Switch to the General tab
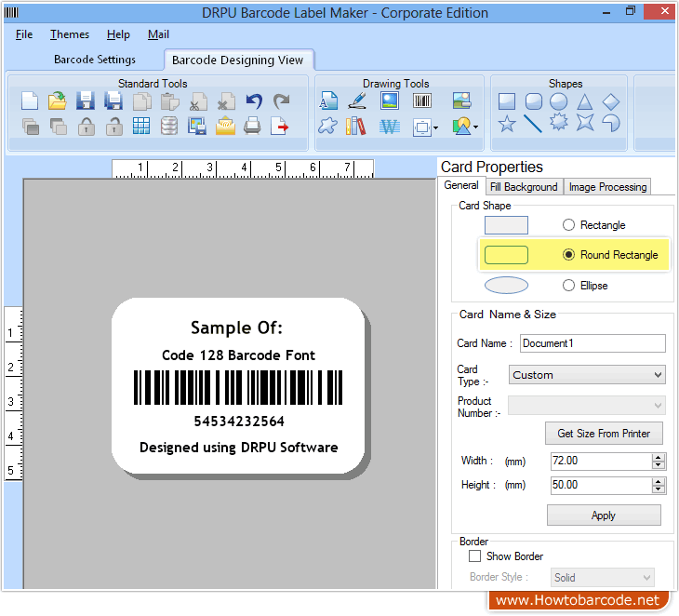679x616 pixels. tap(460, 185)
